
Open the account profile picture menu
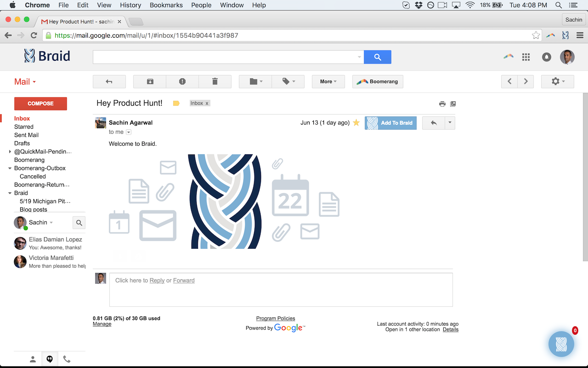coord(567,57)
